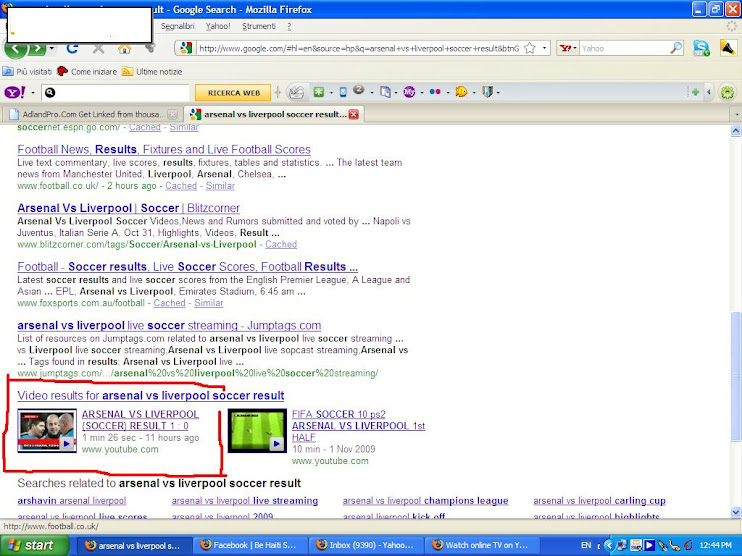Open the Flickr dots toolbar icon

pyautogui.click(x=435, y=92)
